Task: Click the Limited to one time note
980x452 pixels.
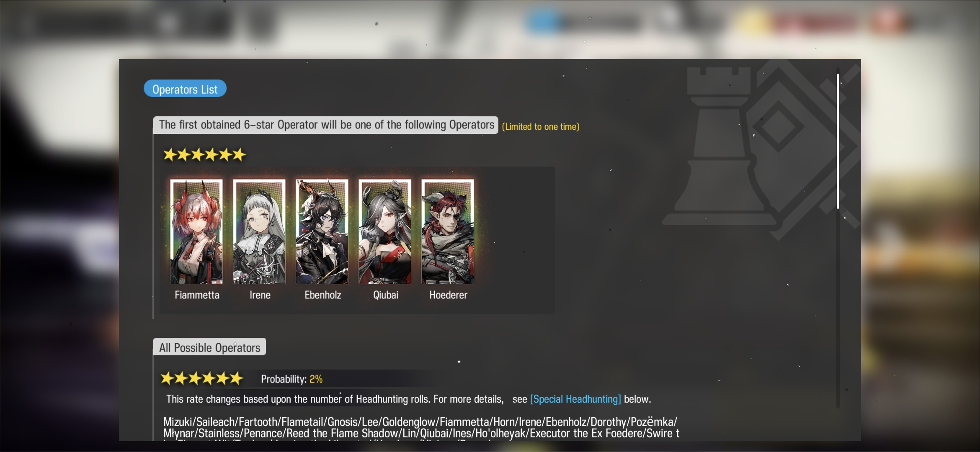Action: click(x=541, y=126)
